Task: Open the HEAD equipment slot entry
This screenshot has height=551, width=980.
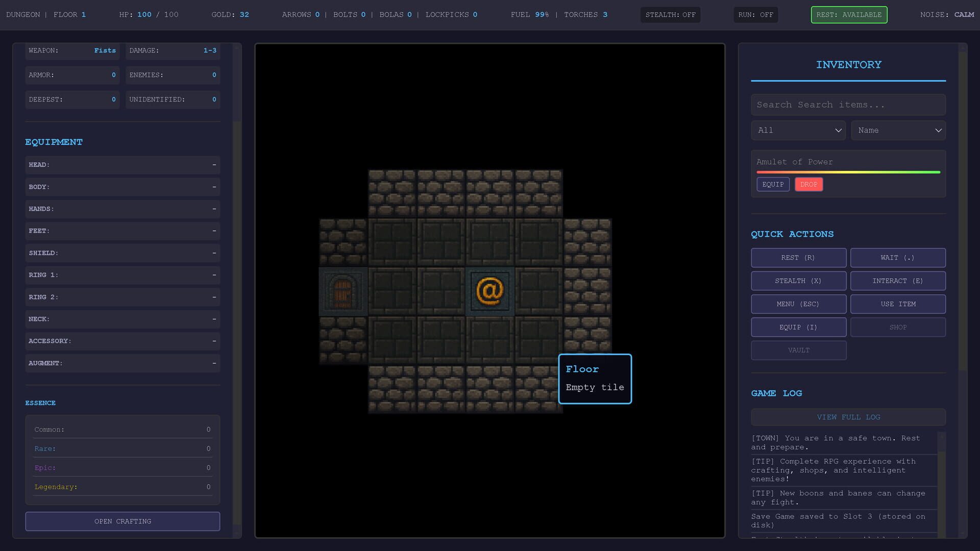Action: [122, 165]
